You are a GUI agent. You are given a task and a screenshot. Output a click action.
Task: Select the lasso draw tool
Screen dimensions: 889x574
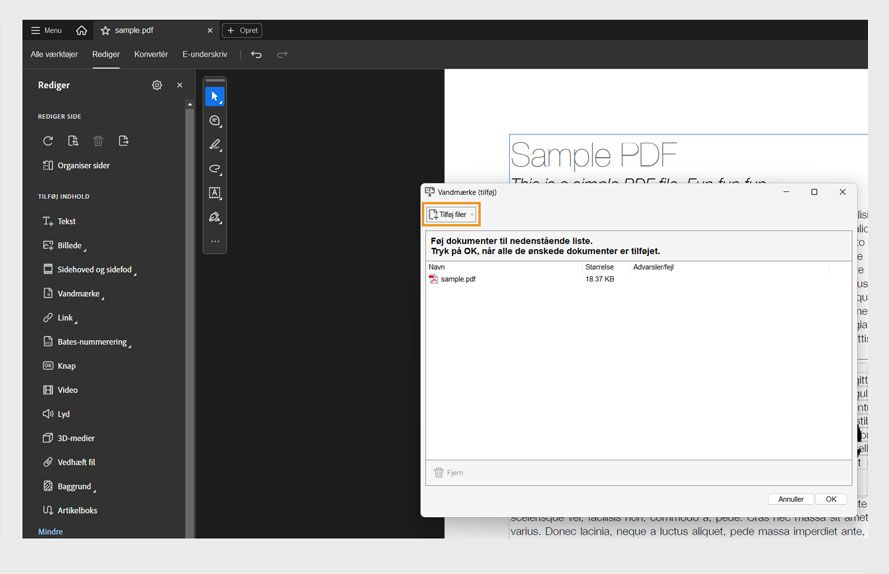click(x=215, y=169)
